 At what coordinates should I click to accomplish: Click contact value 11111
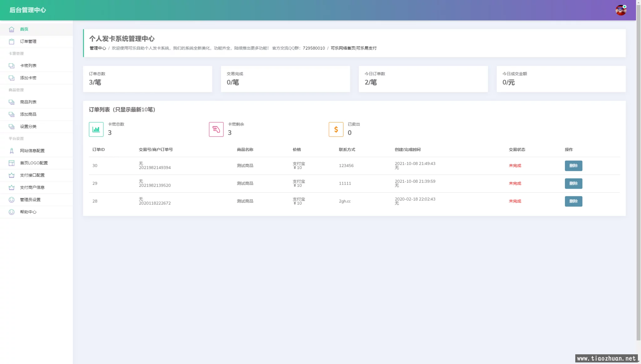pyautogui.click(x=345, y=183)
